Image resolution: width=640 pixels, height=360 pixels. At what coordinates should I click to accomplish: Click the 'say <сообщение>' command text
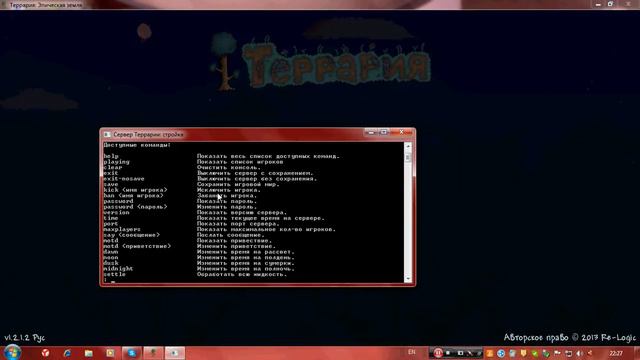[131, 235]
